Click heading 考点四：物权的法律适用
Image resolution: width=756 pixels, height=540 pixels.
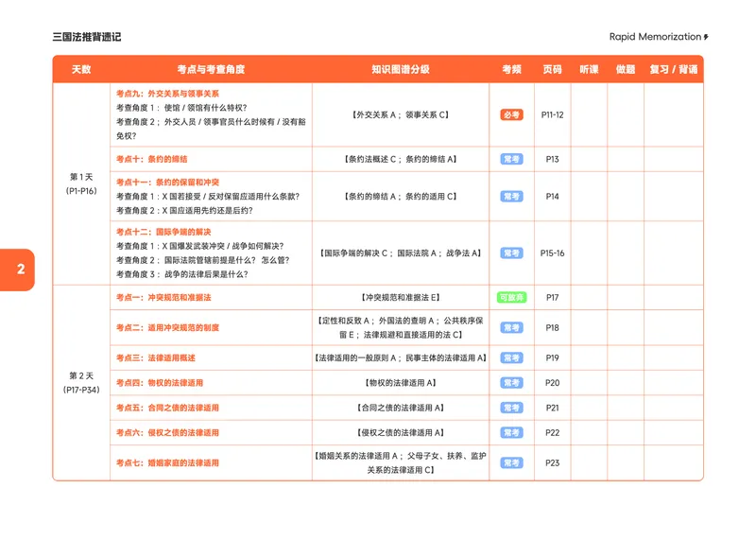click(160, 383)
